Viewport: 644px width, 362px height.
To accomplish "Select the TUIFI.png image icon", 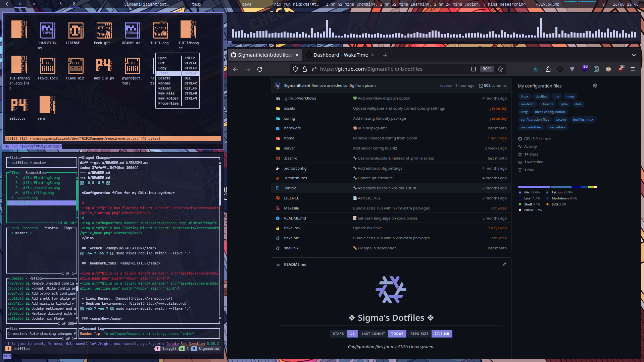I will click(x=160, y=30).
